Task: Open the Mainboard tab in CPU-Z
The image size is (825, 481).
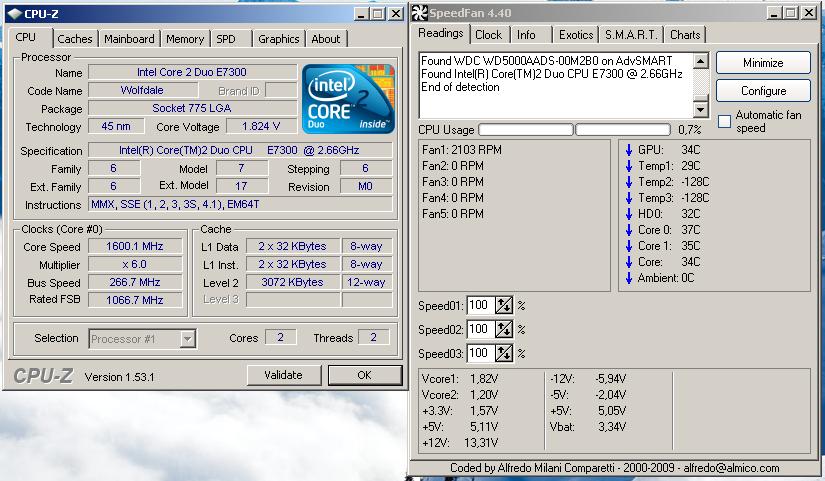Action: point(129,39)
